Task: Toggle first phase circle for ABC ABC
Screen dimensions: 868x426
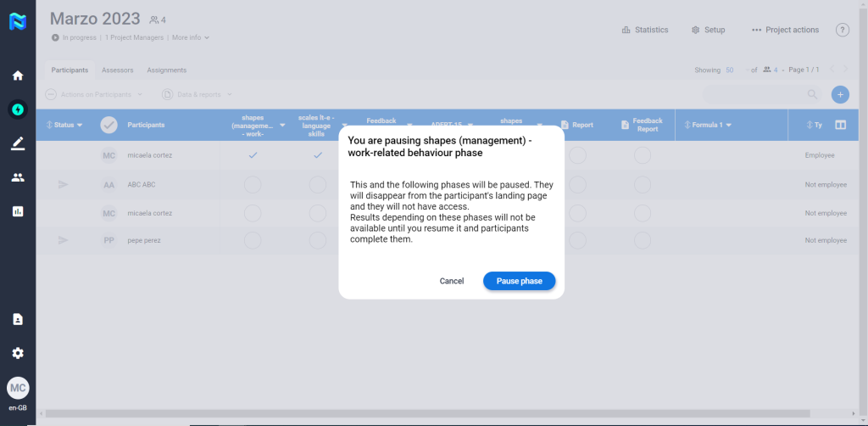Action: [253, 185]
